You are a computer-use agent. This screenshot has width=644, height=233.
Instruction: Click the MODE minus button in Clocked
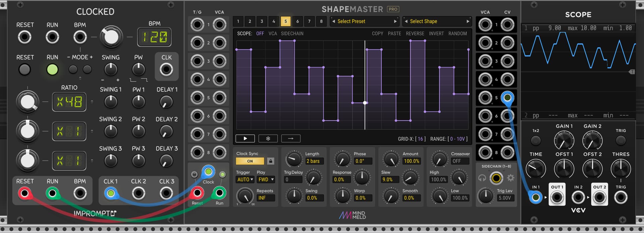[73, 70]
